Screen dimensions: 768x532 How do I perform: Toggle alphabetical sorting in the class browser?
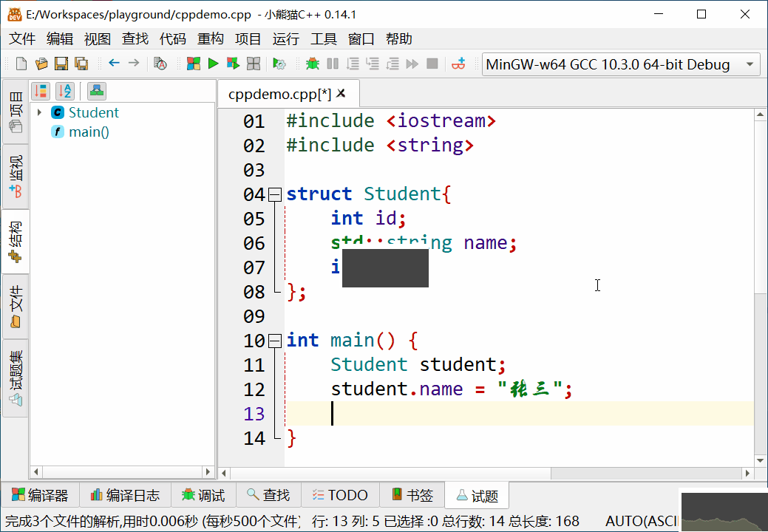(65, 90)
